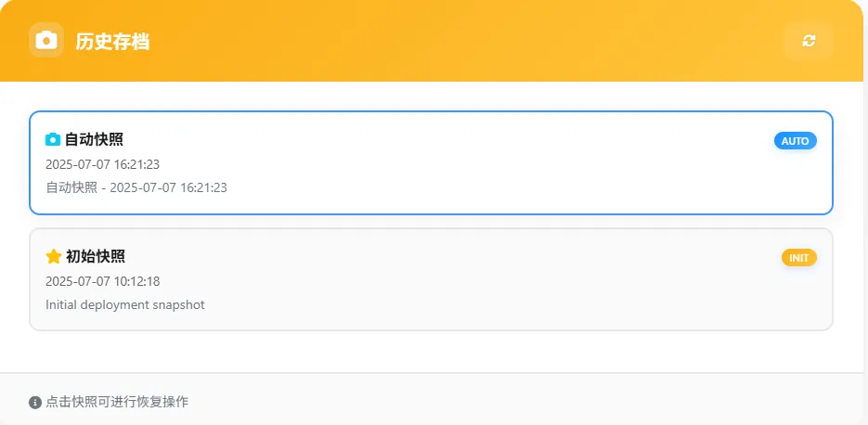868x425 pixels.
Task: Click the 2025-07-07 10:12:18 timestamp
Action: [x=102, y=281]
